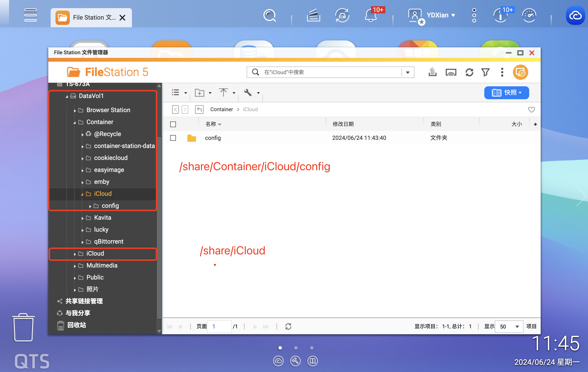Check the select-all checkbox in header row
Screen dimensions: 588x372
(173, 124)
